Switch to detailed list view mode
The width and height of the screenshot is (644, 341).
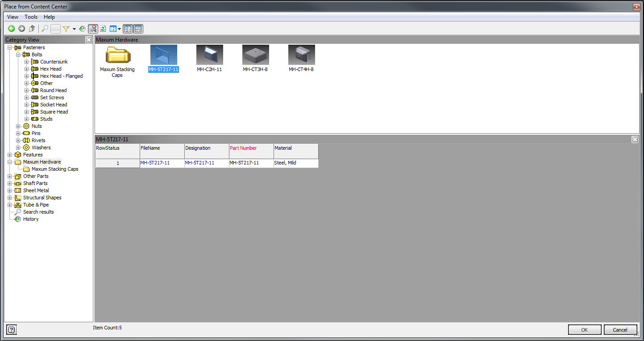[x=138, y=29]
